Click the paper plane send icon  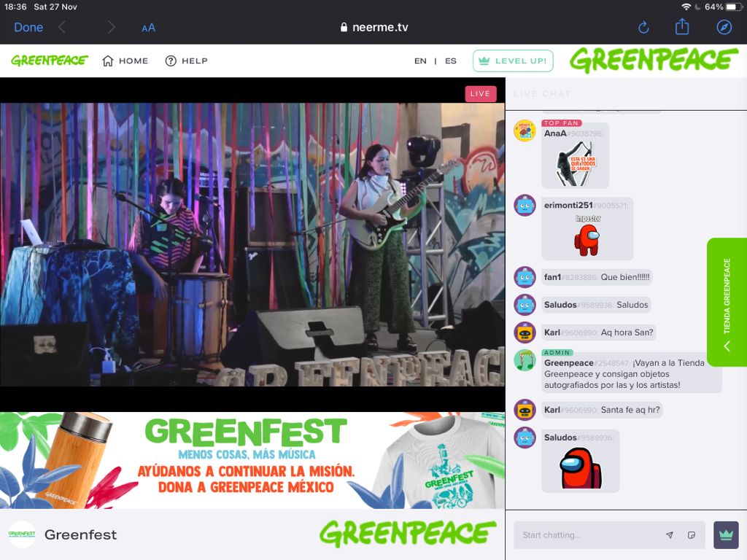click(669, 535)
